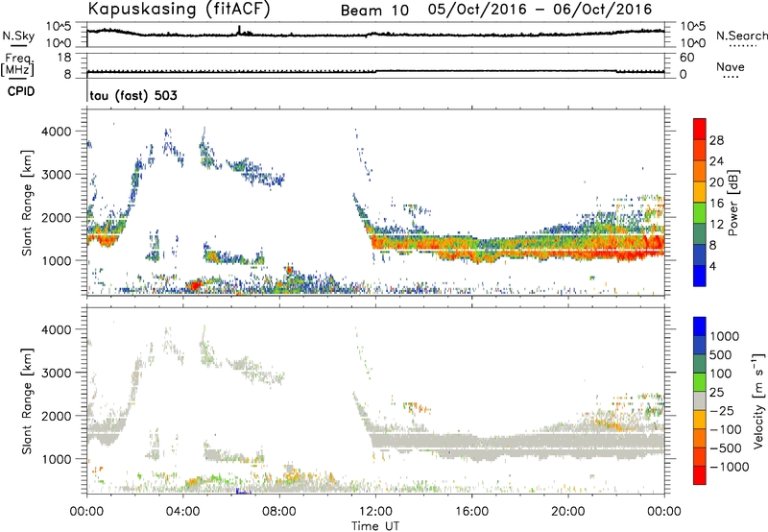Click the date range 05/Oct/2016 - 06/Oct/2016
This screenshot has height=532, width=768.
click(540, 10)
